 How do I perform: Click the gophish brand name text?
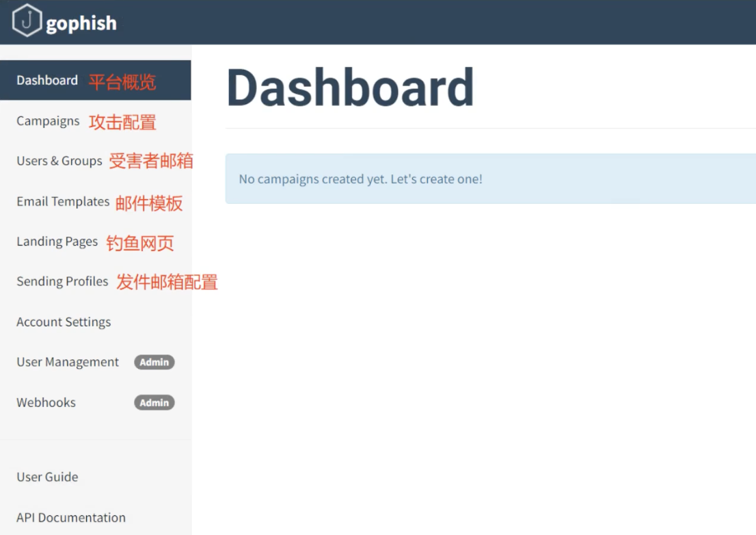point(81,23)
